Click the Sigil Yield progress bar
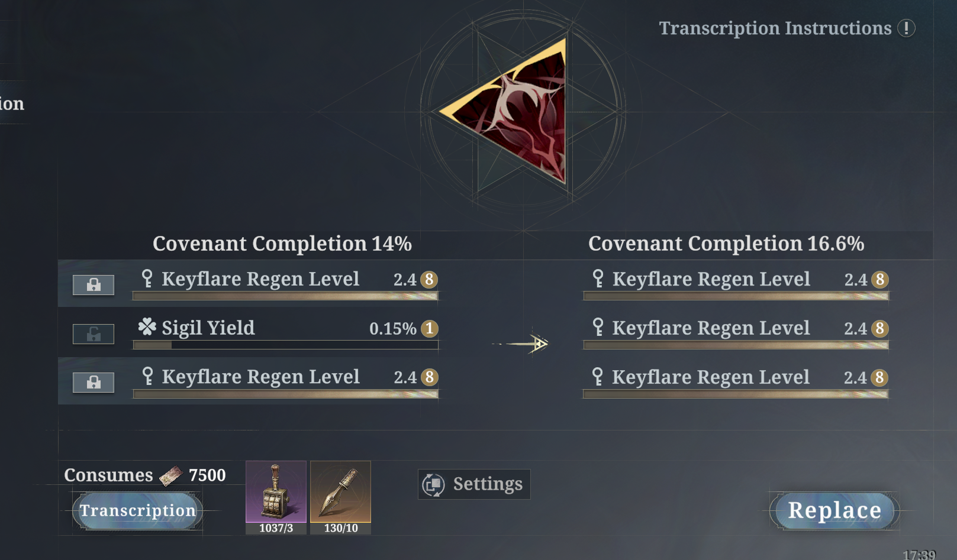 point(286,345)
